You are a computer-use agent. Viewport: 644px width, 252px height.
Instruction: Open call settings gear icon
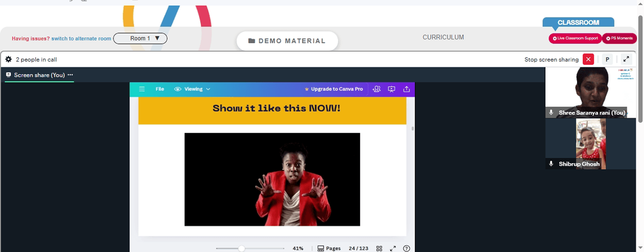pos(8,59)
